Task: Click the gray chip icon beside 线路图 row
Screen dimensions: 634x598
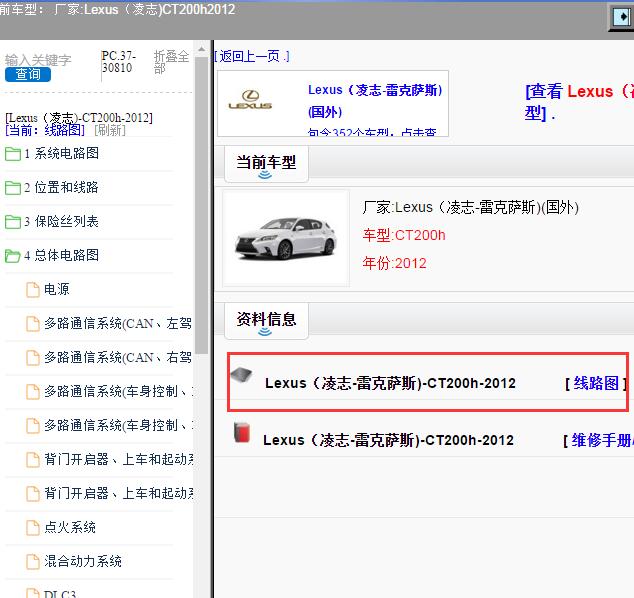Action: click(x=241, y=375)
